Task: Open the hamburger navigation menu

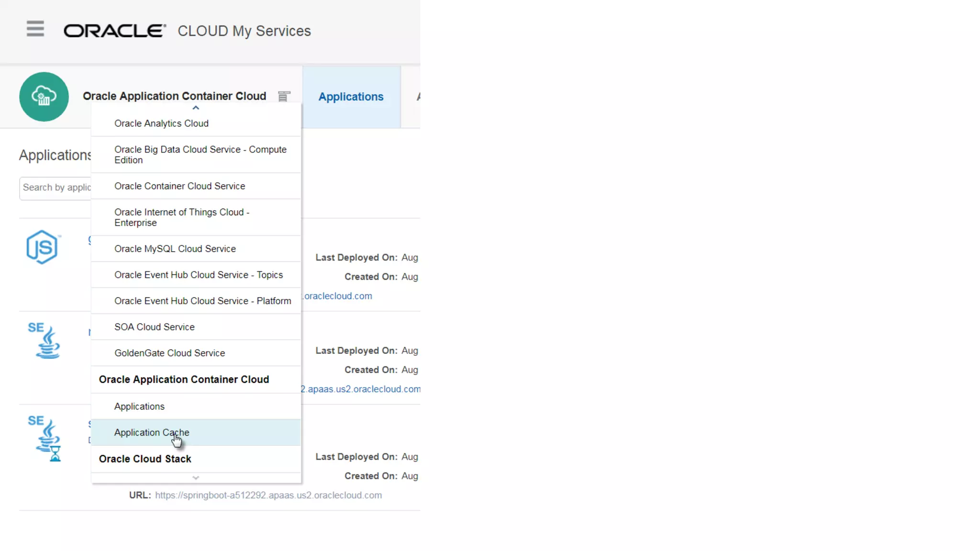Action: [x=35, y=29]
